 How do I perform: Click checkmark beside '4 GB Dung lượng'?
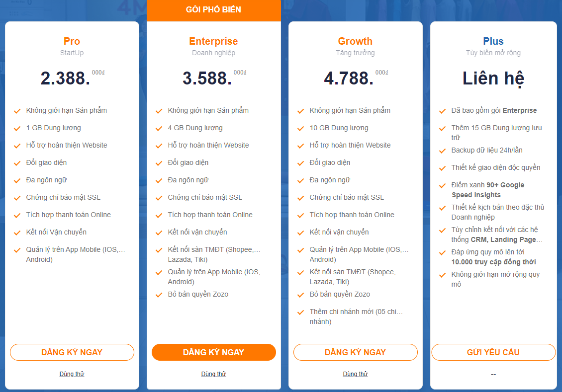point(159,129)
